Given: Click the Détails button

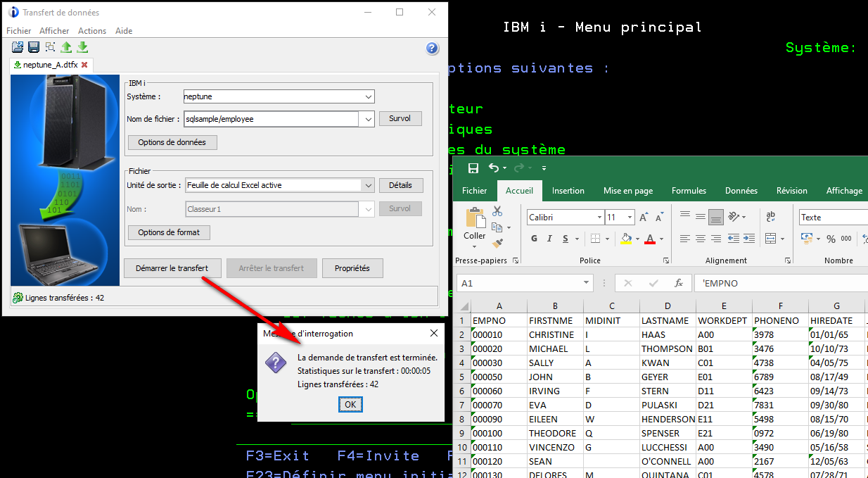Looking at the screenshot, I should tap(400, 185).
